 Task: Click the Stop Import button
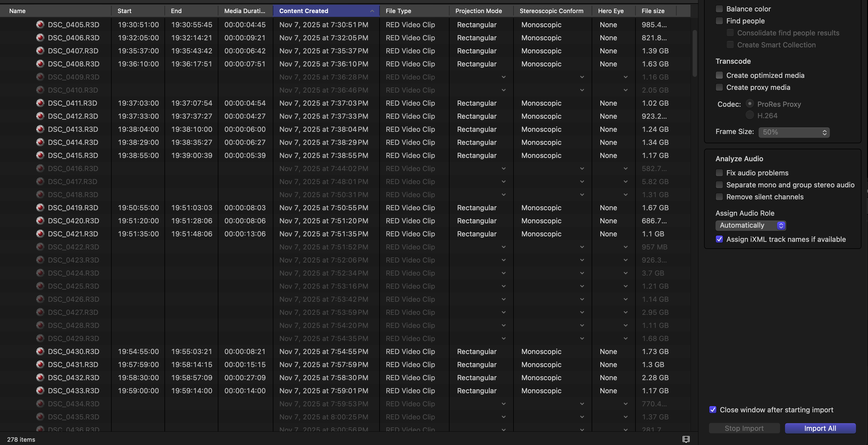744,428
